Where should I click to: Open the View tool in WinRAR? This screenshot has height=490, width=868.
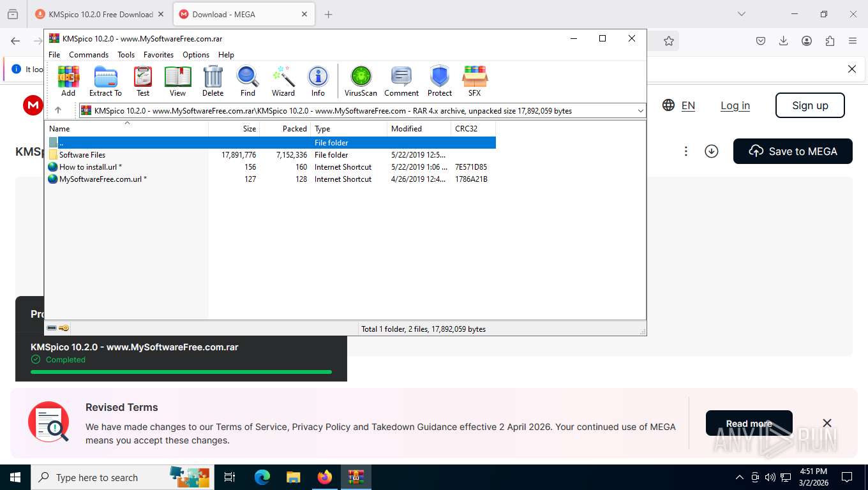point(177,81)
